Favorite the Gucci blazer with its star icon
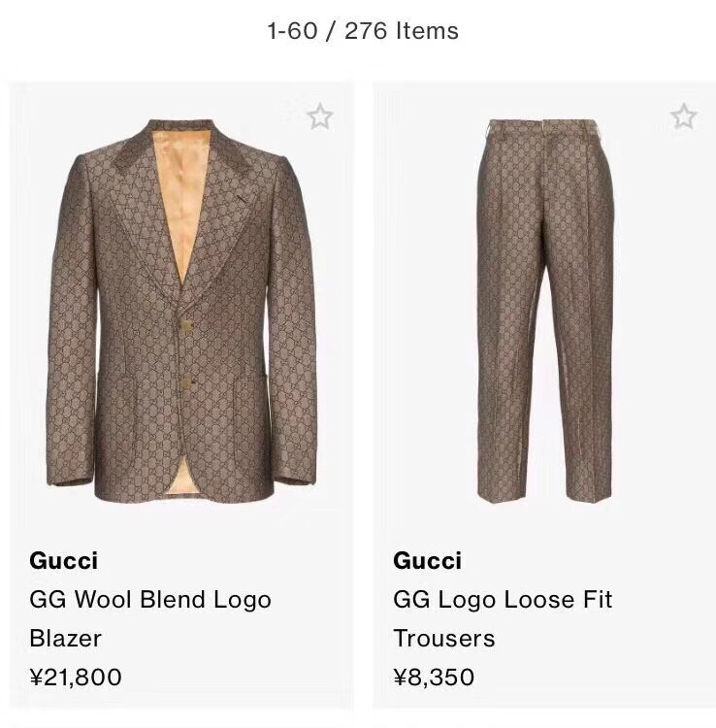Viewport: 716px width, 728px height. pyautogui.click(x=319, y=117)
